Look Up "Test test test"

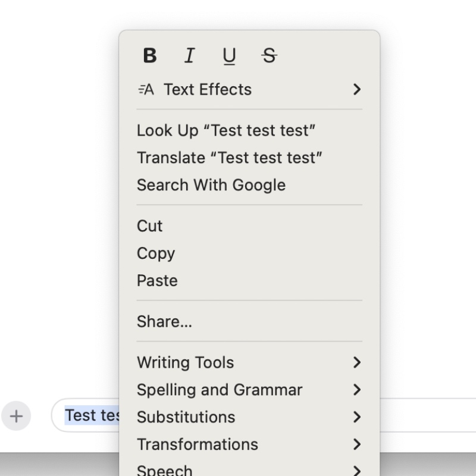pyautogui.click(x=226, y=130)
